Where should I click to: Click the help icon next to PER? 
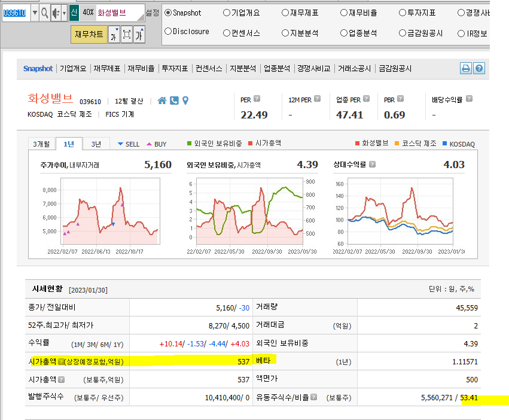coord(257,99)
